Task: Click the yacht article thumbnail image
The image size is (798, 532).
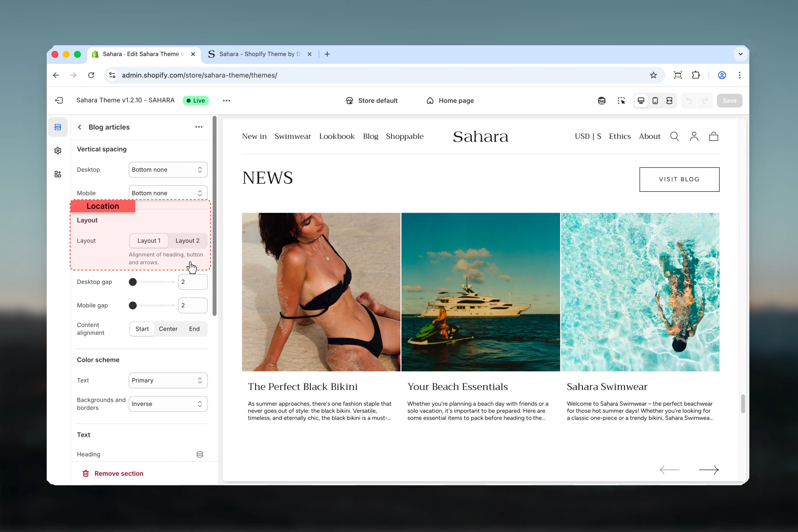Action: [x=481, y=292]
